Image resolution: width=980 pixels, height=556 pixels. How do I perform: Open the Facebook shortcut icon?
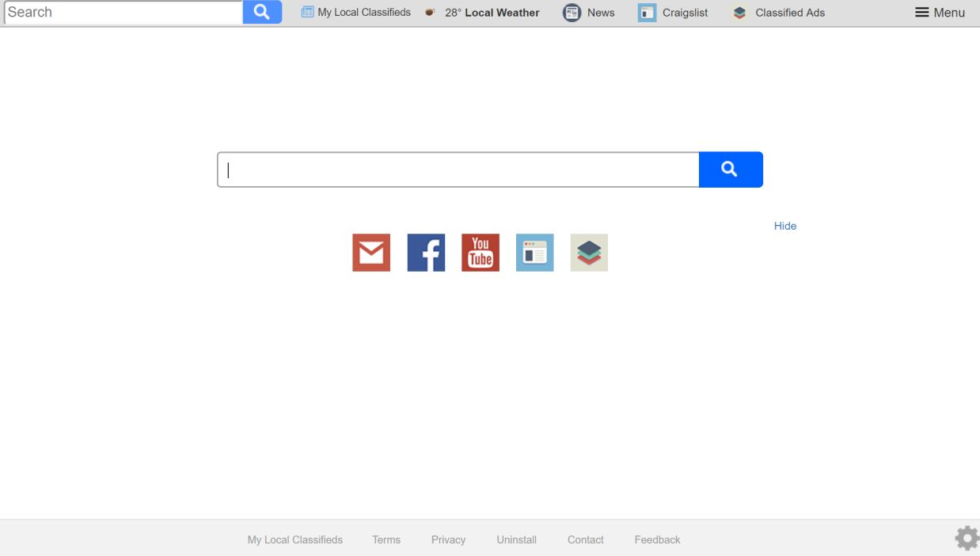426,253
